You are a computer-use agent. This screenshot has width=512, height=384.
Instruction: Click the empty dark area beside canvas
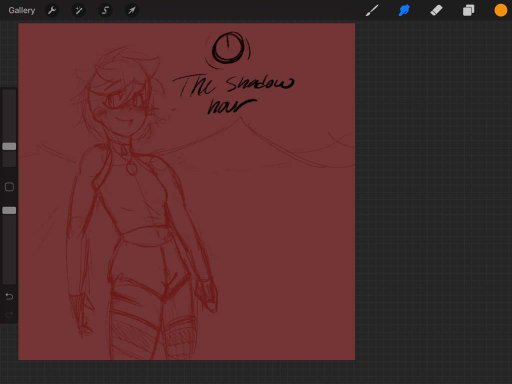click(433, 200)
